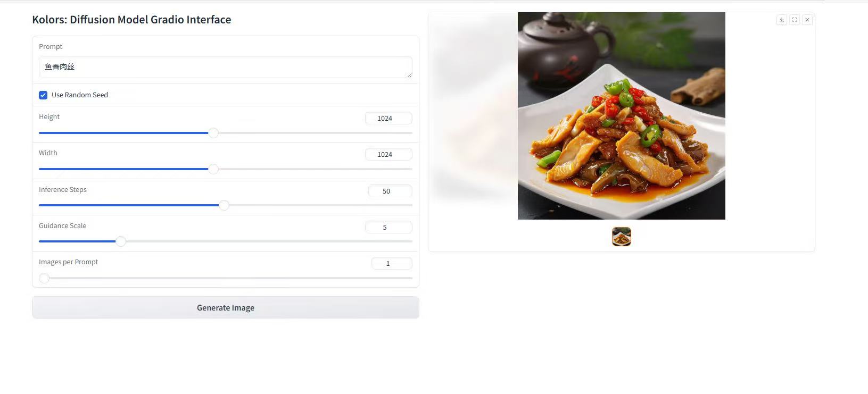This screenshot has width=868, height=394.
Task: Click the Width slider handle
Action: pos(213,169)
